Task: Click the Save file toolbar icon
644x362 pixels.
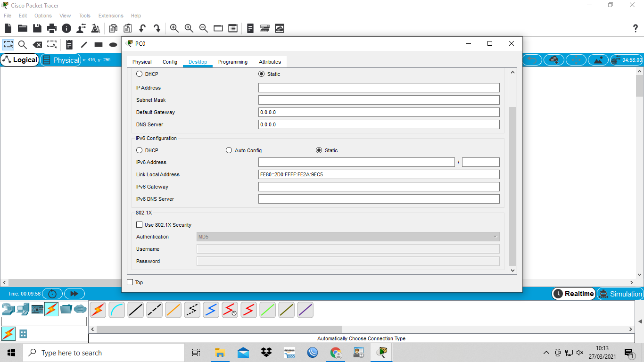Action: pyautogui.click(x=37, y=28)
